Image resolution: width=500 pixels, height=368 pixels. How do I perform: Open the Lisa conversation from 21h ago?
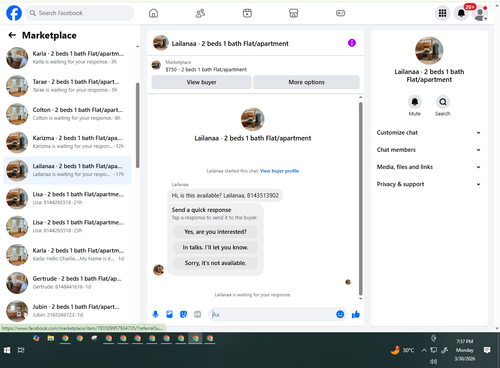[x=67, y=198]
